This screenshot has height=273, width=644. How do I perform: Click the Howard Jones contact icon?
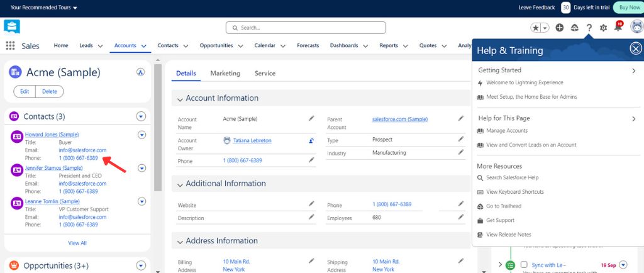tap(17, 136)
